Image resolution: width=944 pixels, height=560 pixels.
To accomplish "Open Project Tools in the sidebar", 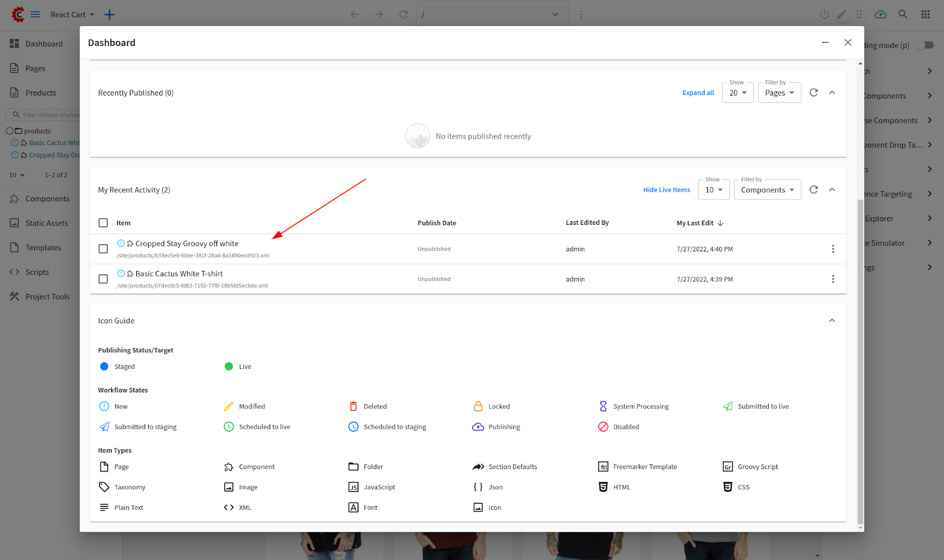I will [47, 297].
